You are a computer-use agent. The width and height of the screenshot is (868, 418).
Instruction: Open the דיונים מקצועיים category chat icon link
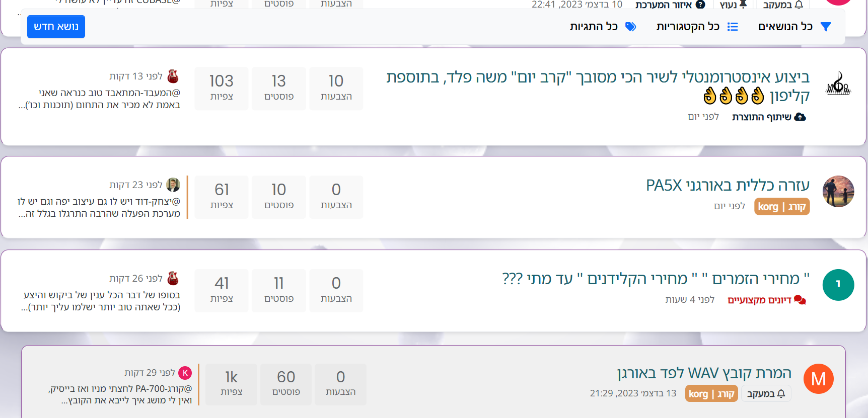tap(767, 300)
